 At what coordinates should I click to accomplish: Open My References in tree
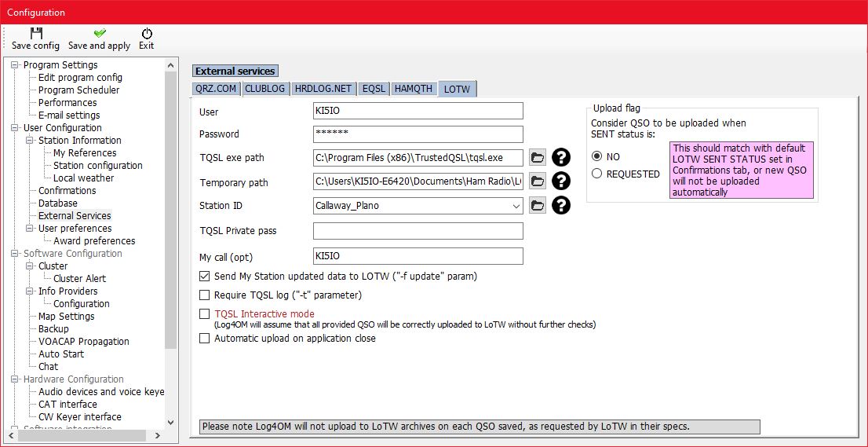point(85,153)
